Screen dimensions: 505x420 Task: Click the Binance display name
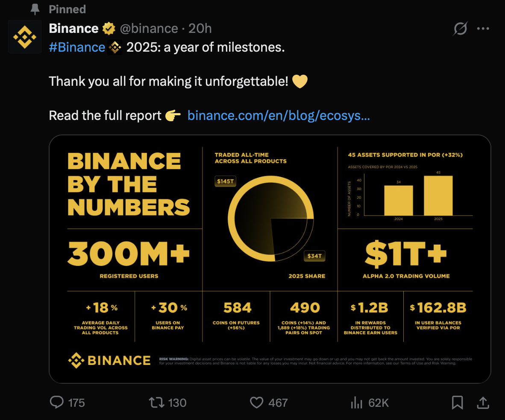(73, 29)
